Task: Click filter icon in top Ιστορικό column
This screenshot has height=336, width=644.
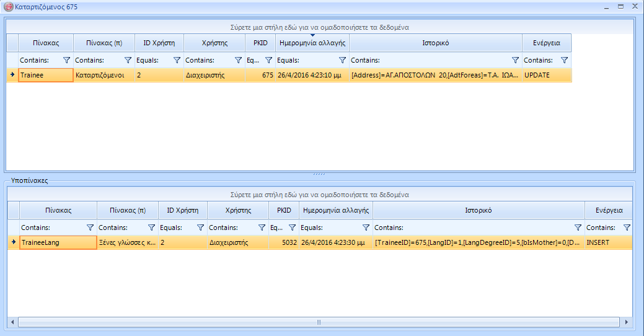Action: click(515, 61)
